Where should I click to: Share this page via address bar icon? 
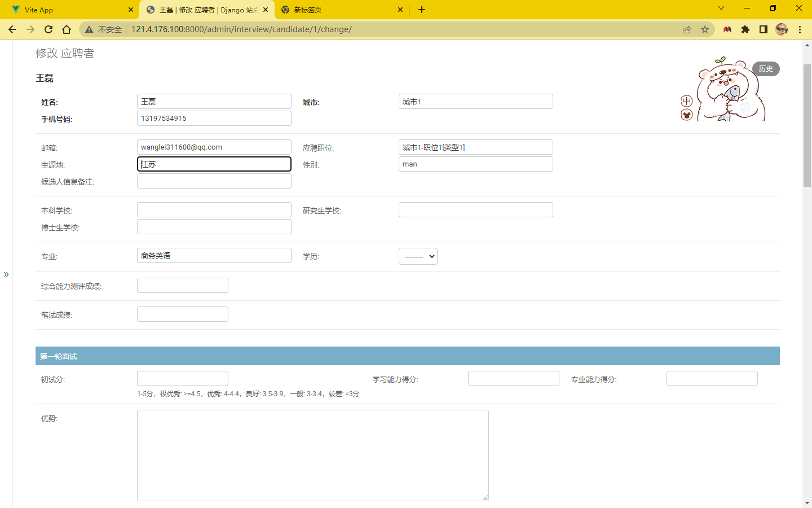pos(687,29)
